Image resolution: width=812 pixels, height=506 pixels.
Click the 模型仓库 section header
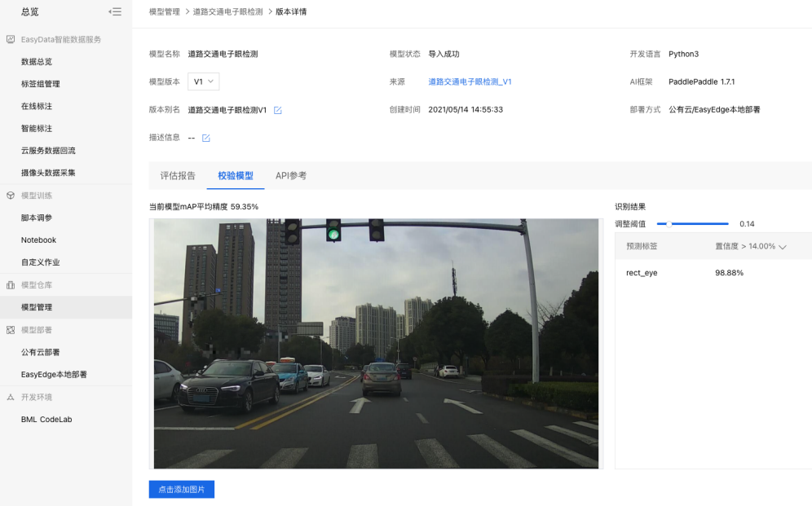click(x=36, y=285)
